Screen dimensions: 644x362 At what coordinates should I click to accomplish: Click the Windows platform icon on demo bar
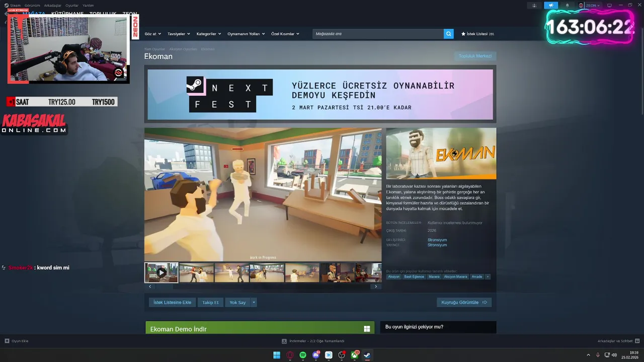[367, 329]
